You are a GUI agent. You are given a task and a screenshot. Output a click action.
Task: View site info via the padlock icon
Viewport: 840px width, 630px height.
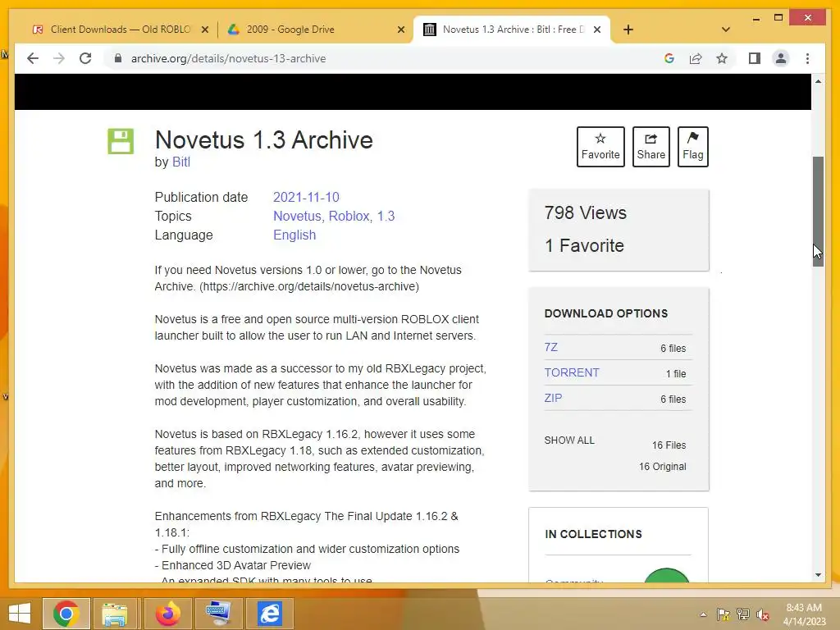tap(118, 58)
